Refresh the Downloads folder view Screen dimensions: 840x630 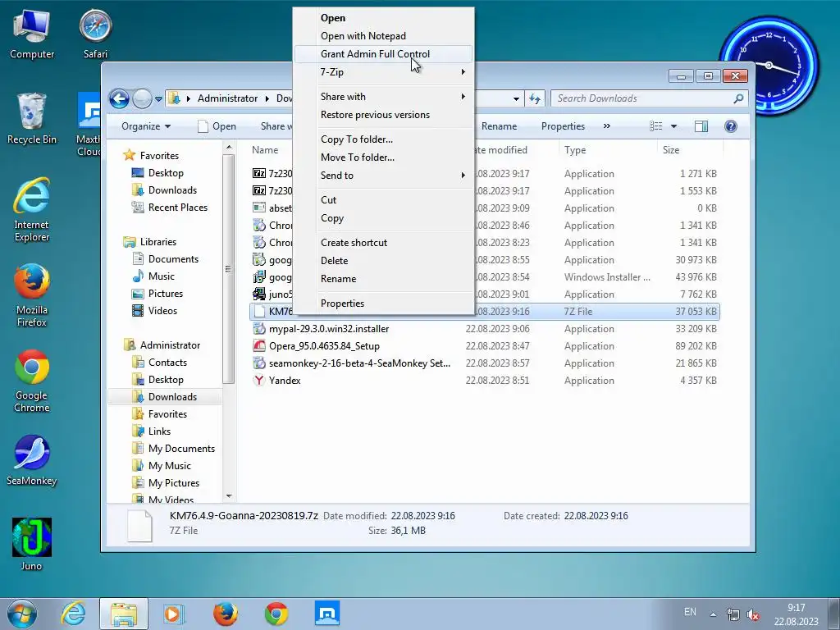pyautogui.click(x=535, y=98)
